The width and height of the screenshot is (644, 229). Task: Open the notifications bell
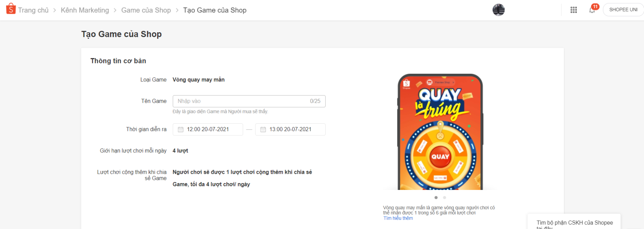click(x=592, y=10)
